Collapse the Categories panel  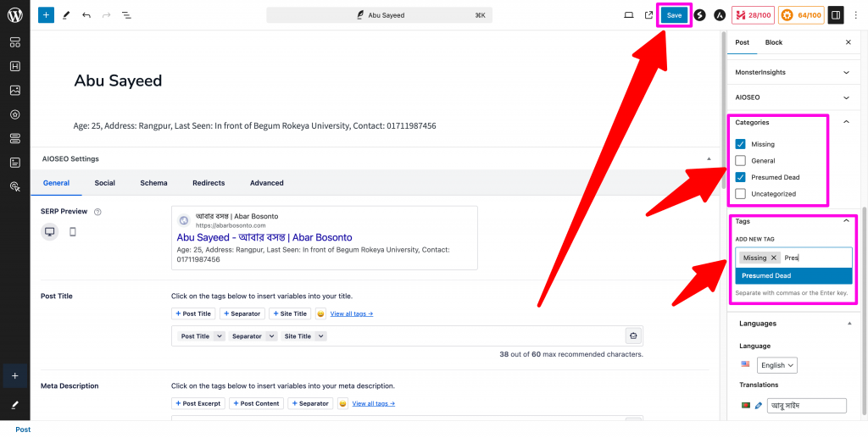[845, 123]
